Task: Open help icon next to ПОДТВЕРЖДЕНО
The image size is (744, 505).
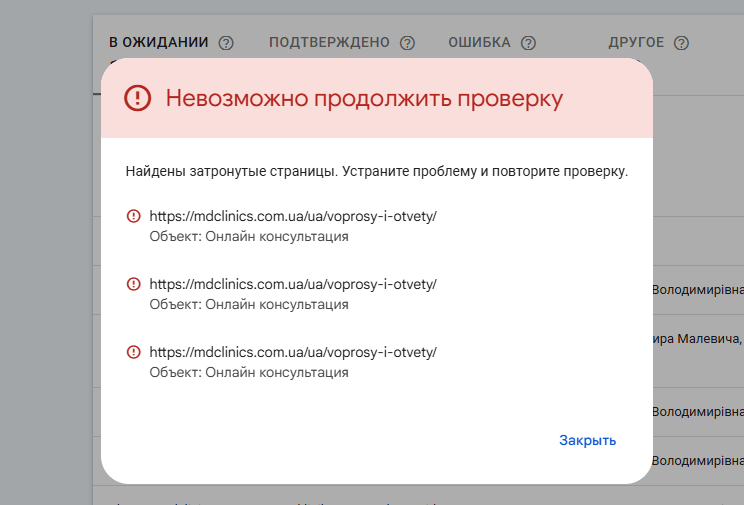Action: (x=407, y=43)
